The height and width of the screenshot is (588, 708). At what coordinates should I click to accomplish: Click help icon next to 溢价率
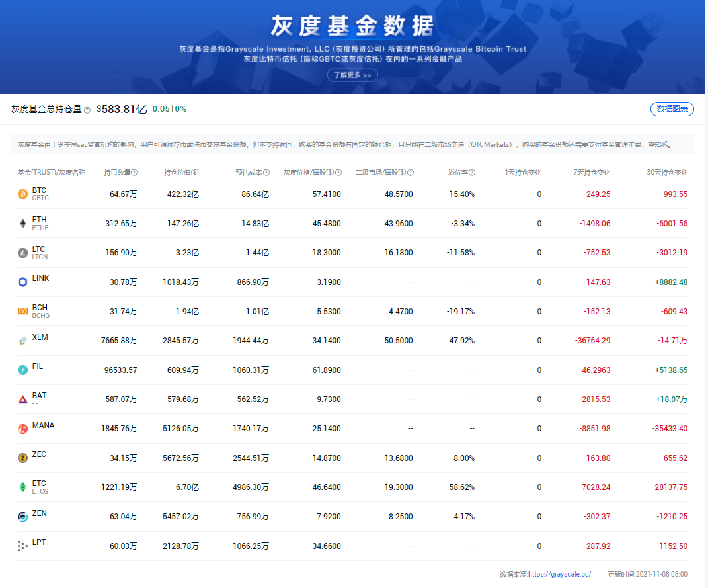tap(472, 173)
